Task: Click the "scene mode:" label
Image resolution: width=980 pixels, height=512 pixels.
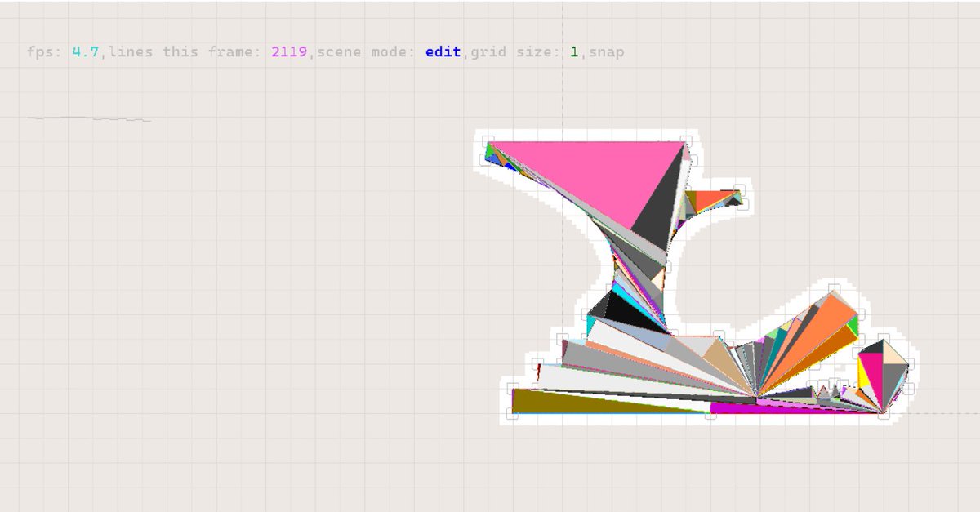Action: (x=367, y=52)
